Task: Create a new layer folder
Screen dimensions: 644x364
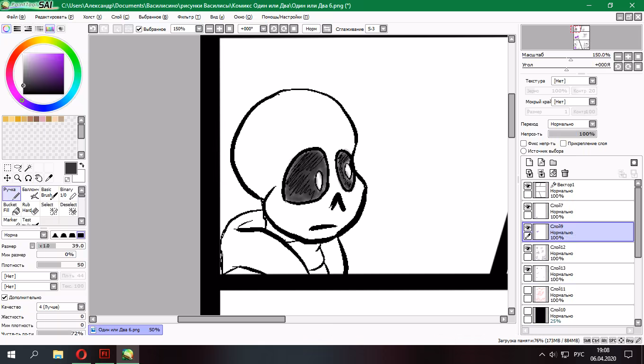Action: point(553,163)
